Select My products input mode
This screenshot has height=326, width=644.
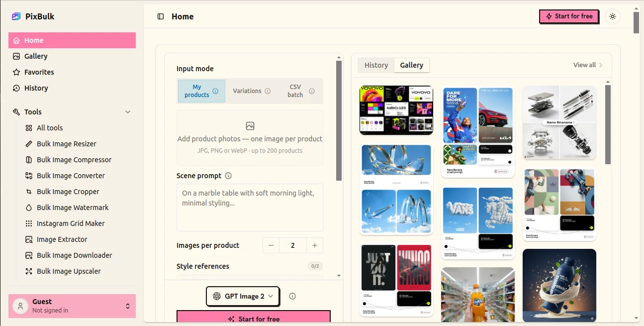click(201, 91)
